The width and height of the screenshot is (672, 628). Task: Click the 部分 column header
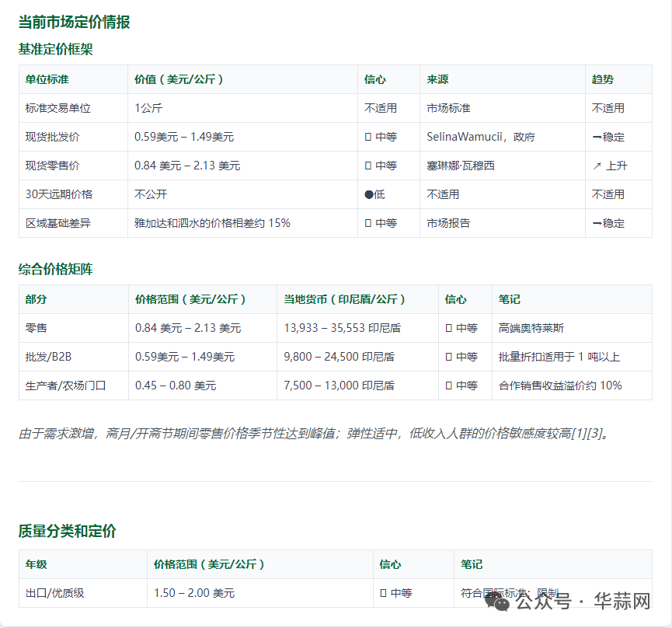pyautogui.click(x=36, y=299)
